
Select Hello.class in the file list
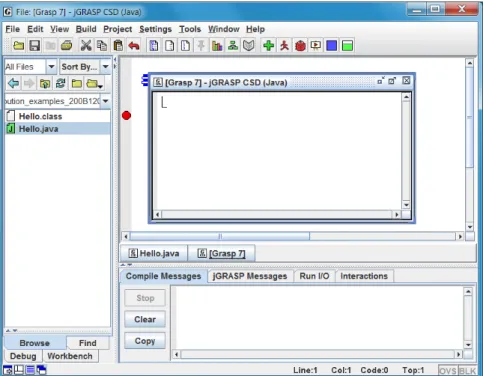[x=58, y=116]
